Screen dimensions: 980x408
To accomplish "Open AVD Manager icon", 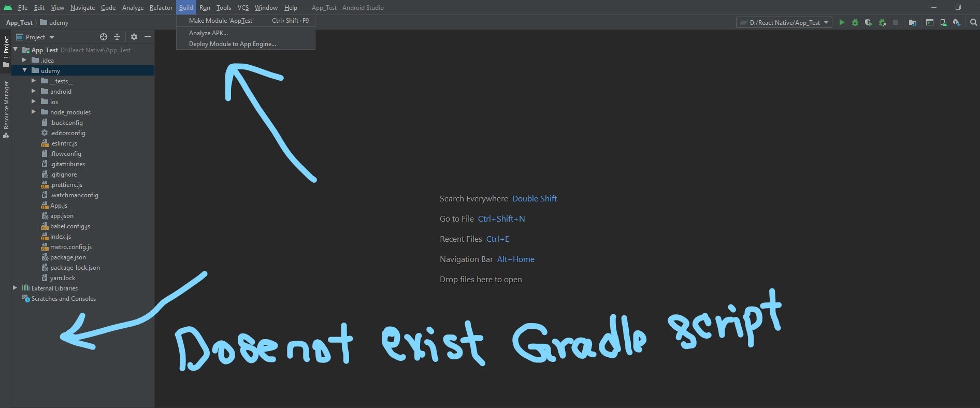I will [943, 22].
